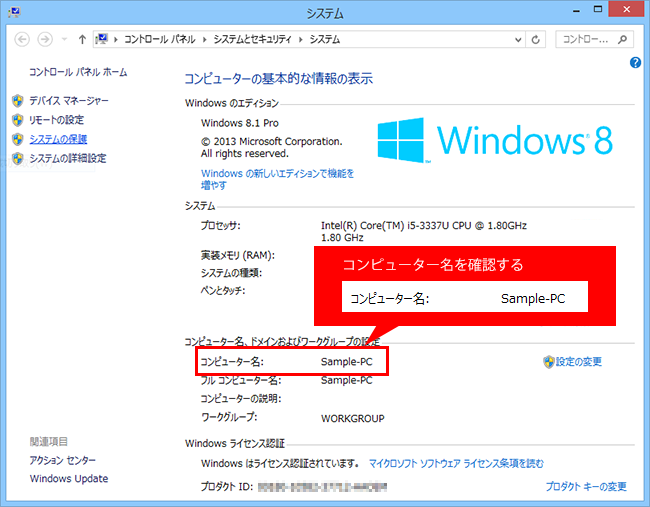Click the shield icon beside デバイス マネージャー

tap(17, 101)
